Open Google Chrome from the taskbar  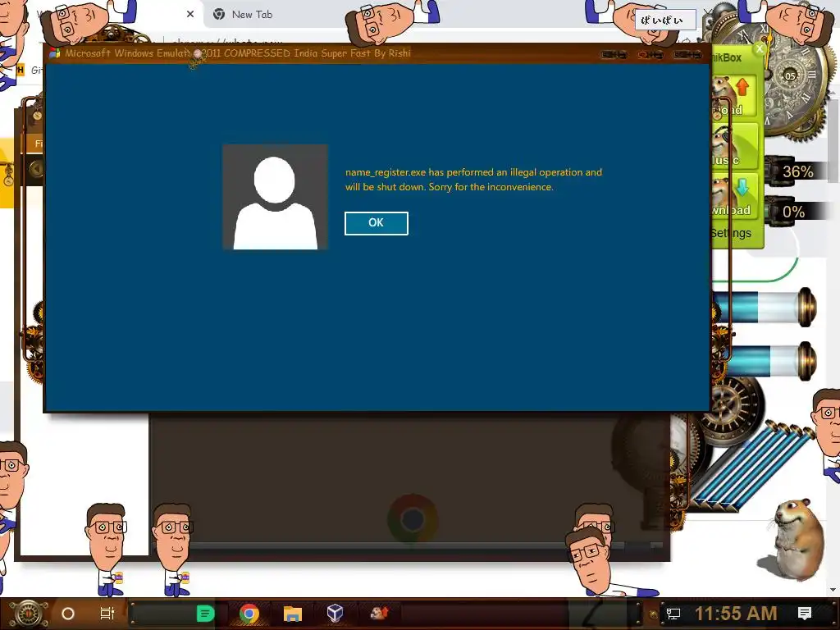tap(249, 614)
